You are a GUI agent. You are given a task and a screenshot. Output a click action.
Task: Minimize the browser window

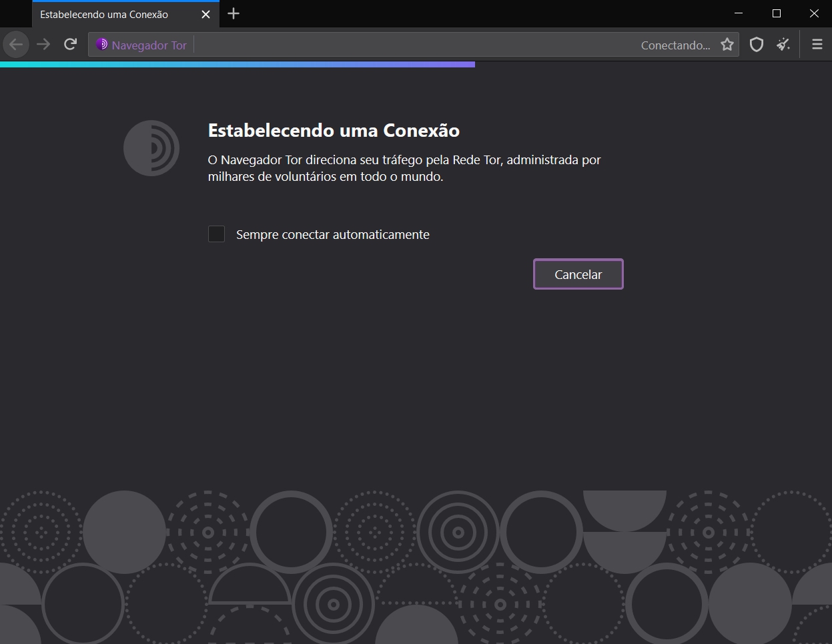point(739,13)
